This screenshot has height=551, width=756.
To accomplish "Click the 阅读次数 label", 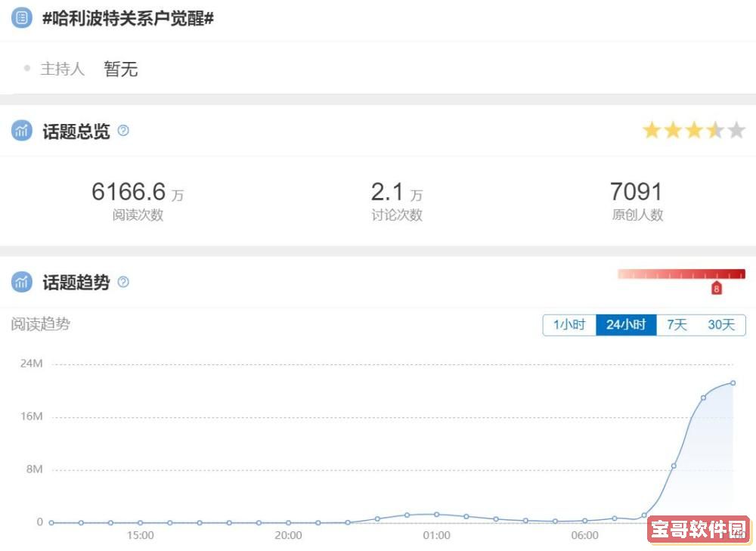I will click(x=138, y=215).
